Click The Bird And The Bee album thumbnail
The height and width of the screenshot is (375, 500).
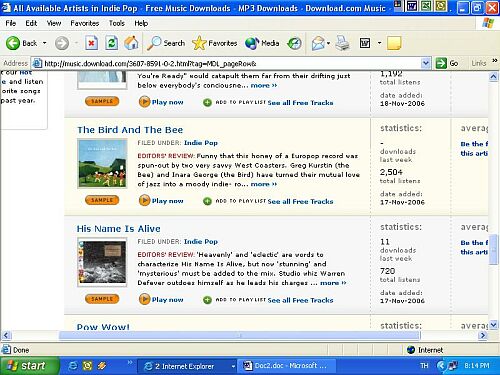[x=102, y=164]
